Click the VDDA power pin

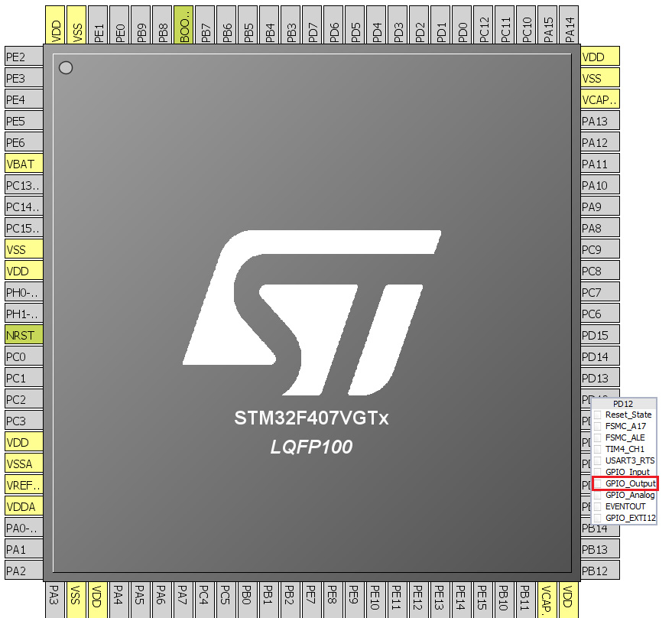point(24,506)
